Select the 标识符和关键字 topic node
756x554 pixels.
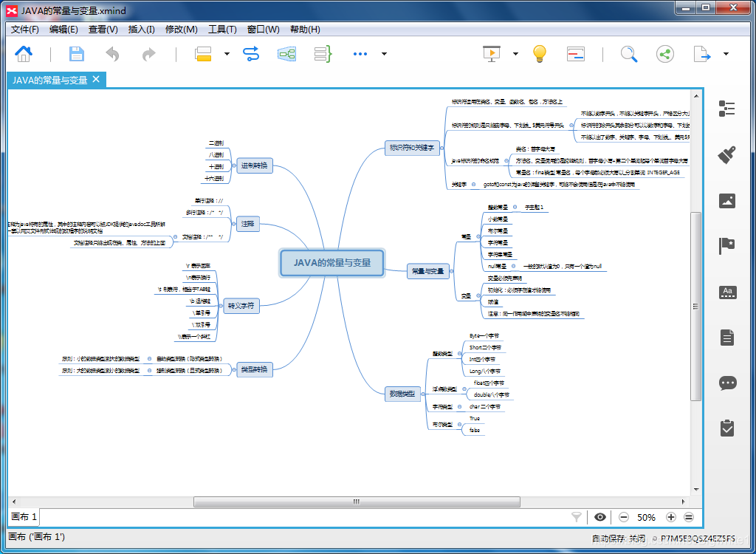[x=412, y=148]
